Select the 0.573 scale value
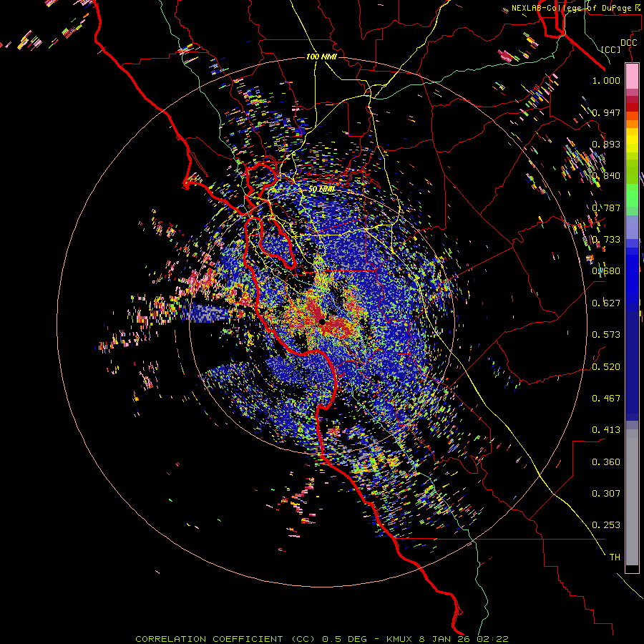This screenshot has width=644, height=644. [x=606, y=335]
